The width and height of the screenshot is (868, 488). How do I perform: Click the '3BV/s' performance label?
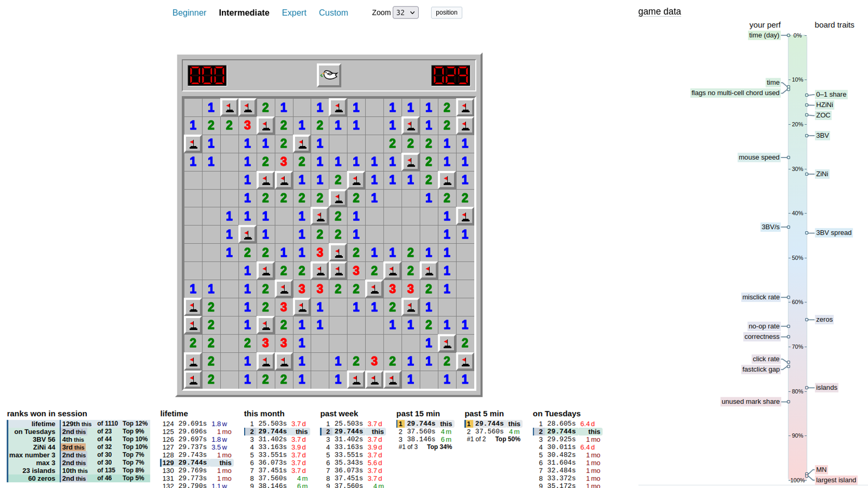(x=770, y=227)
